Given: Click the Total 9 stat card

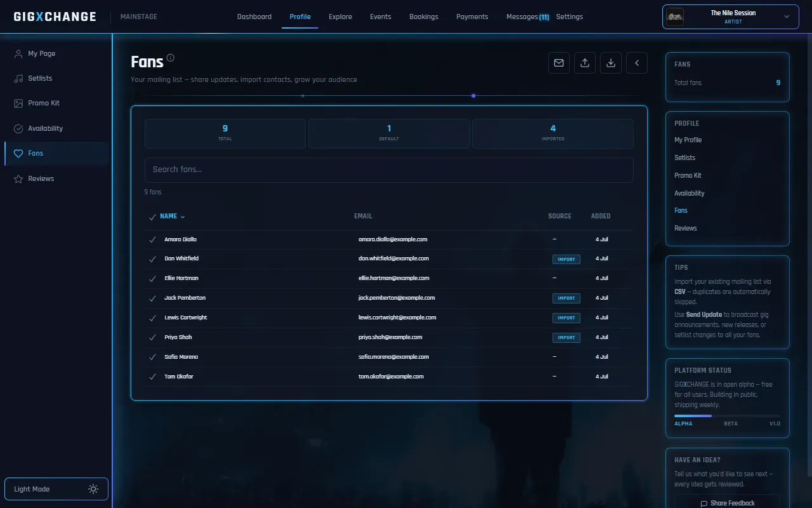Looking at the screenshot, I should click(x=225, y=133).
